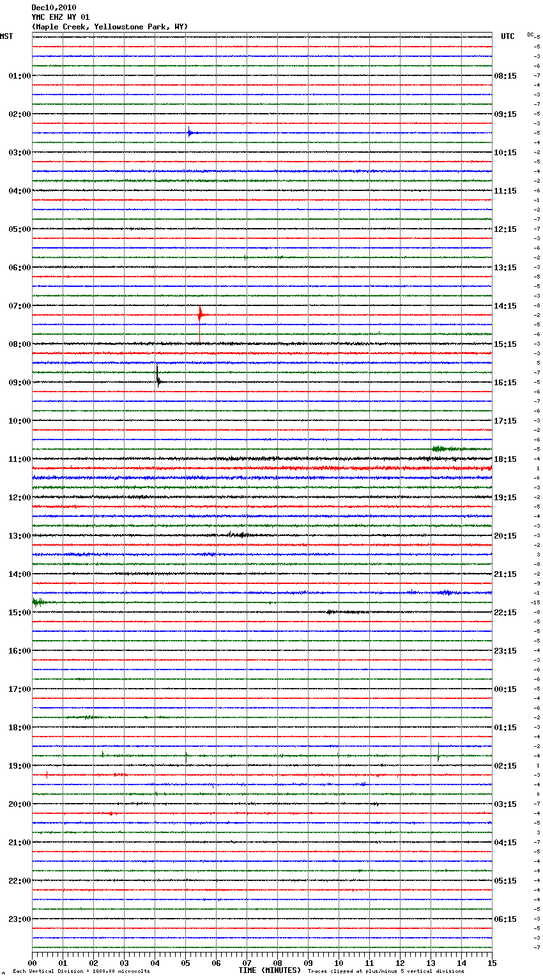The image size is (543, 980).
Task: Select the 07:00 MST time label
Action: coord(20,306)
